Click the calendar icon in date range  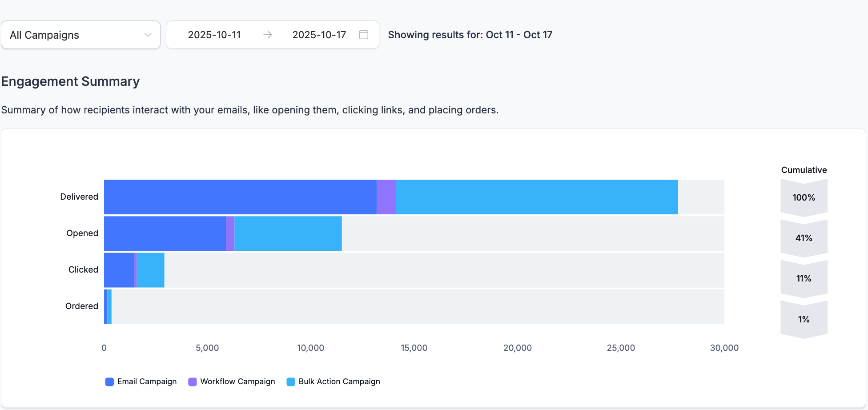click(363, 35)
